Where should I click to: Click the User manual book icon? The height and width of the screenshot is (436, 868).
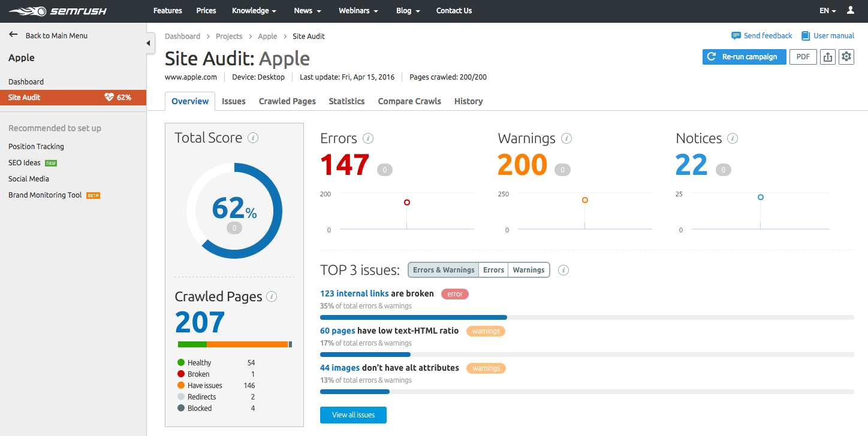click(806, 36)
